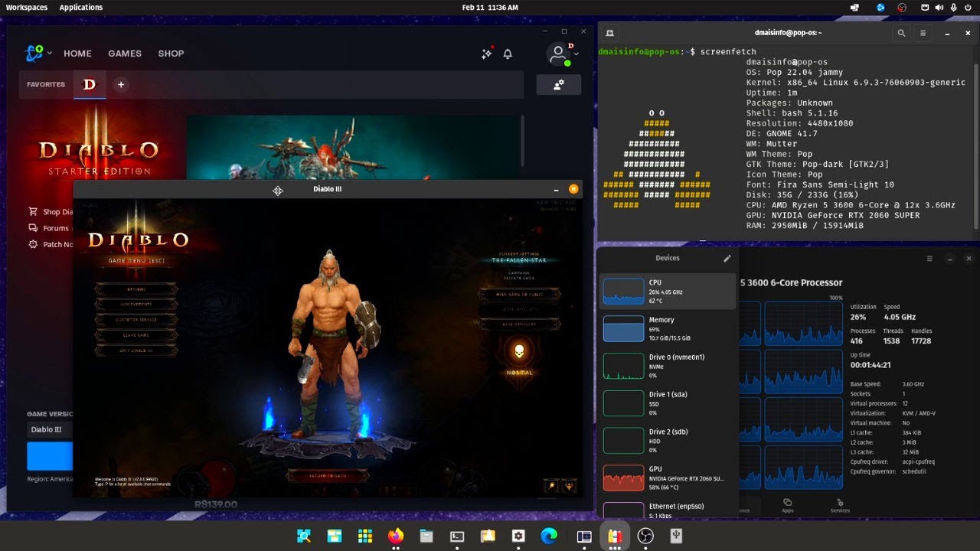Open clock Feb 11 11:36 AM
980x551 pixels.
490,7
